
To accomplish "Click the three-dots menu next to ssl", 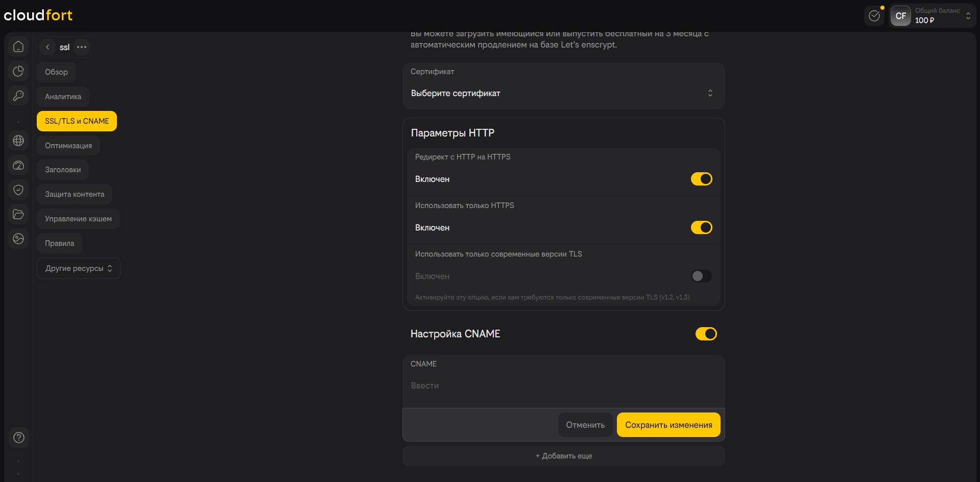I will coord(82,47).
